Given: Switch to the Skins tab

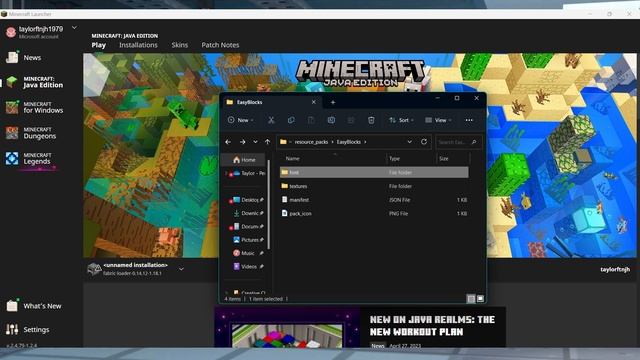Looking at the screenshot, I should point(180,45).
